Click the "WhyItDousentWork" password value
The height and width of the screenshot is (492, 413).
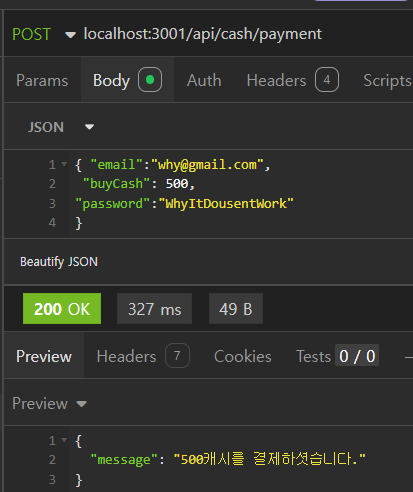[226, 203]
